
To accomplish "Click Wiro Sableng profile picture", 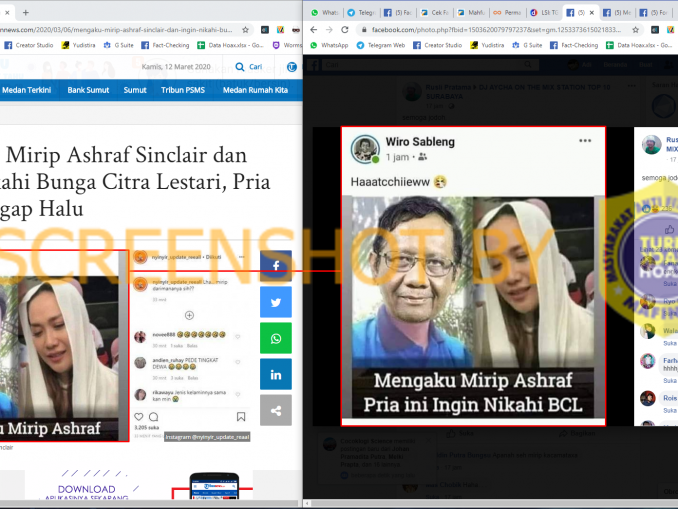I will click(x=365, y=149).
